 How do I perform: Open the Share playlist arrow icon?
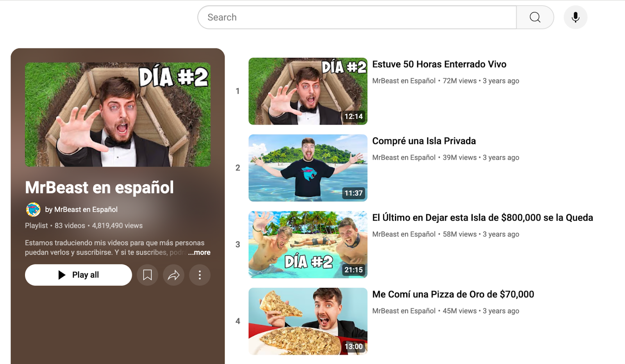click(173, 275)
